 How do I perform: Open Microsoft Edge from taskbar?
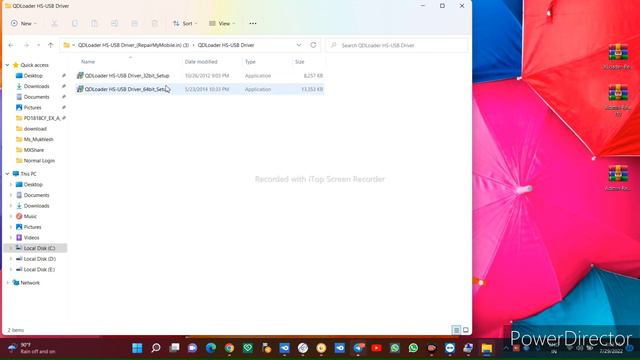[x=211, y=348]
